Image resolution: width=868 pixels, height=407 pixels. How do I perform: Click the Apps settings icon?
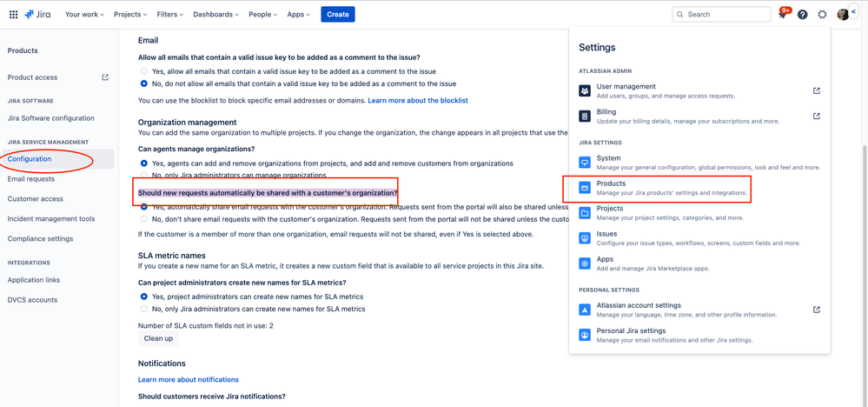585,264
